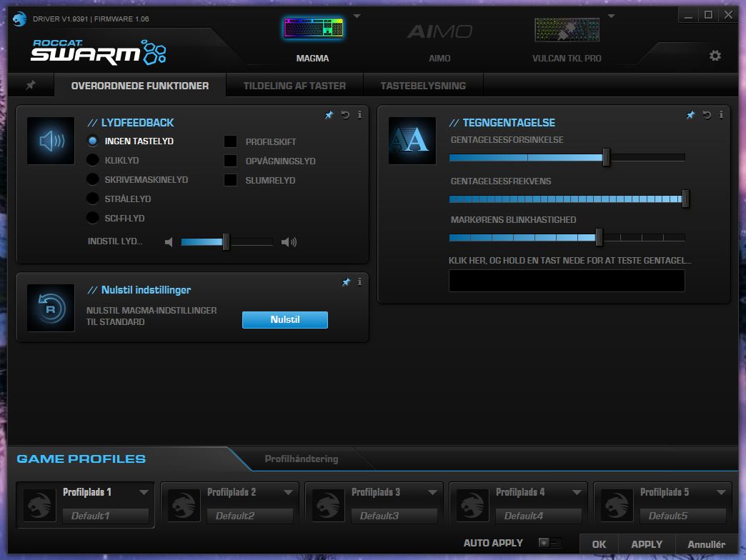Click the Annullér button
Image resolution: width=746 pixels, height=560 pixels.
(x=706, y=544)
